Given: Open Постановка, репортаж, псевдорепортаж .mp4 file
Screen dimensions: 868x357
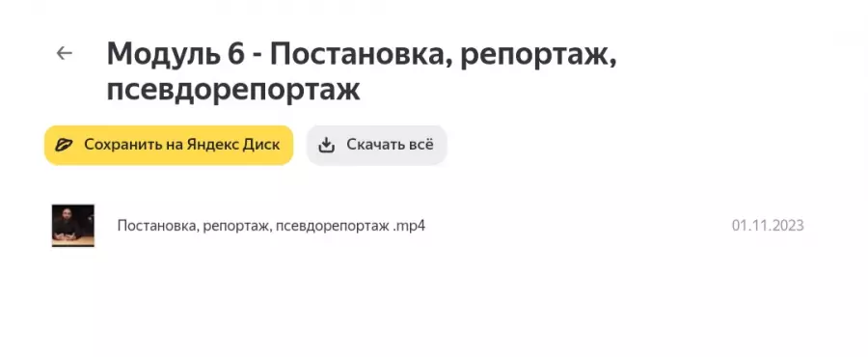Looking at the screenshot, I should coord(271,226).
